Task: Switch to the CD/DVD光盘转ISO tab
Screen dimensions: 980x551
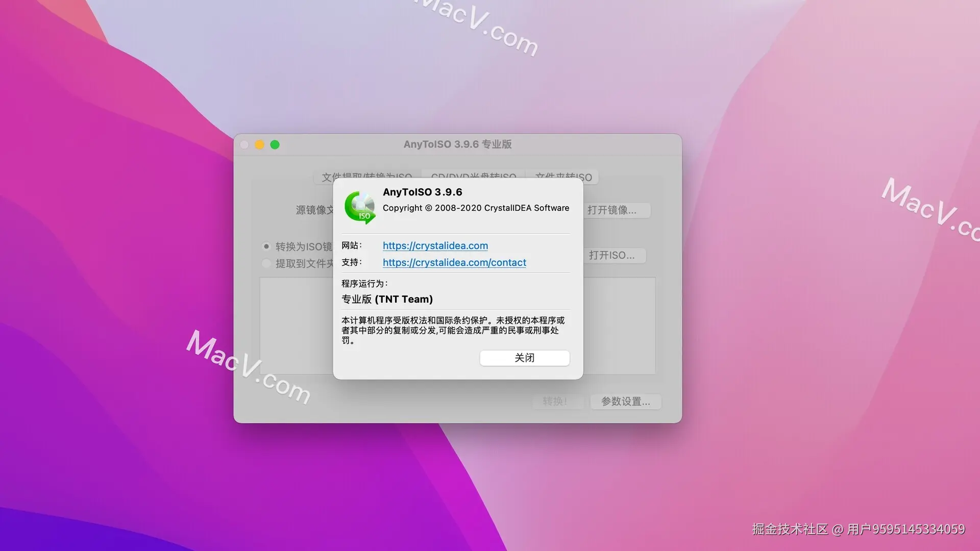Action: [474, 177]
